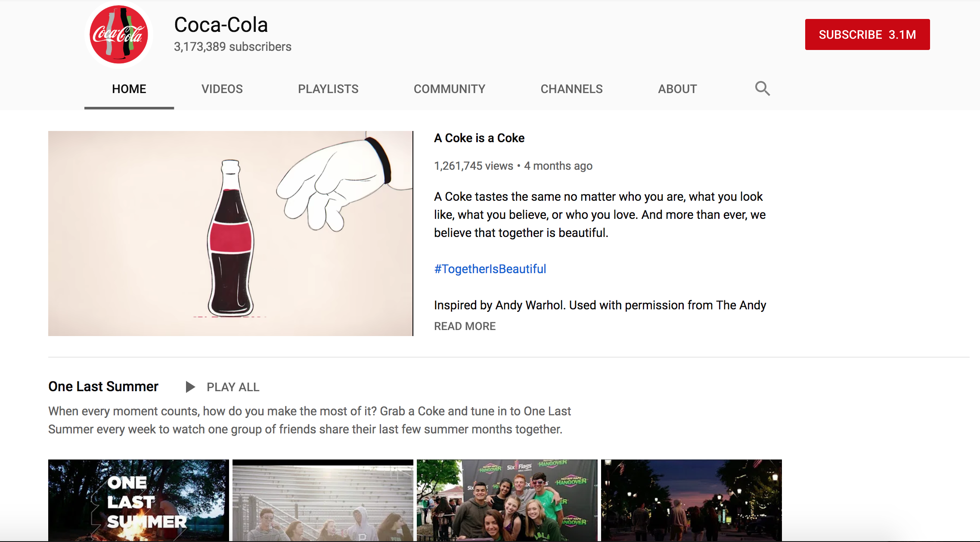
Task: Subscribe to the Coca-Cola channel
Action: click(867, 34)
